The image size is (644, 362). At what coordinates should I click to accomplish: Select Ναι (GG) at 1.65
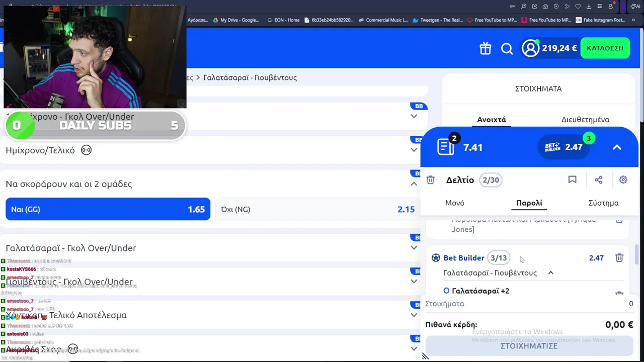[x=108, y=209]
